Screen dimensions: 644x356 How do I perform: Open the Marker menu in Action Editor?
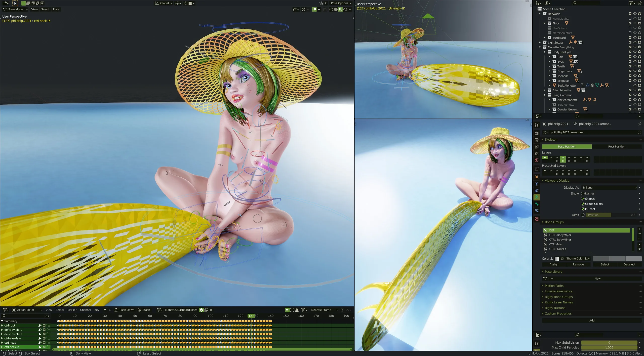coord(72,310)
